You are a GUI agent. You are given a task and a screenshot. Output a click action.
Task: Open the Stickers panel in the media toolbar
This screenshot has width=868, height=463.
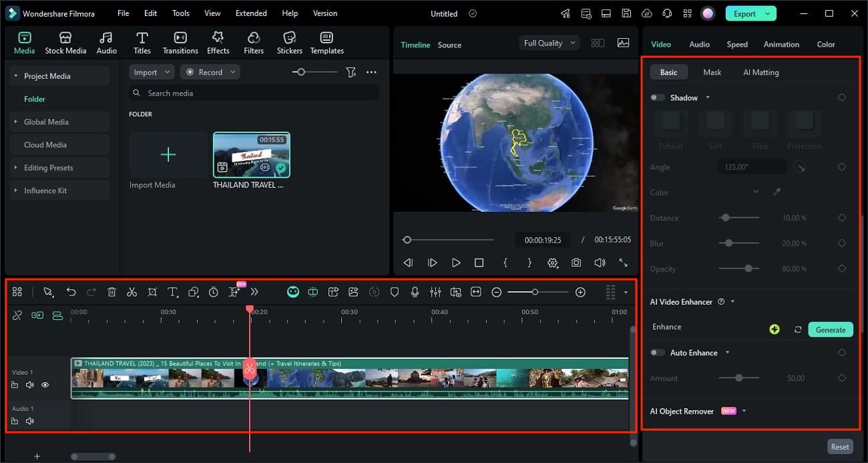coord(289,41)
